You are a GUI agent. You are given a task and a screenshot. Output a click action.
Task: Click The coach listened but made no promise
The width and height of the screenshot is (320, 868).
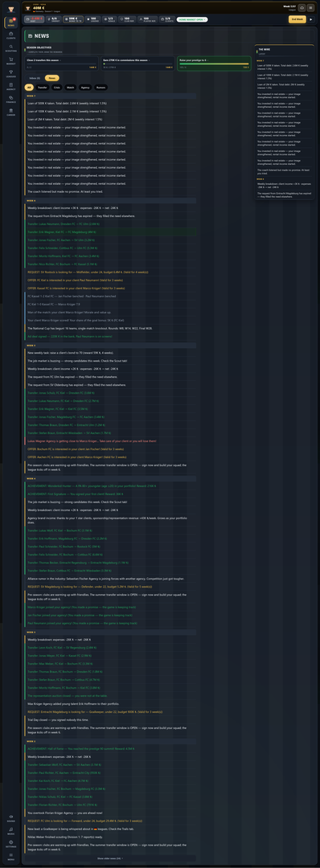click(111, 191)
